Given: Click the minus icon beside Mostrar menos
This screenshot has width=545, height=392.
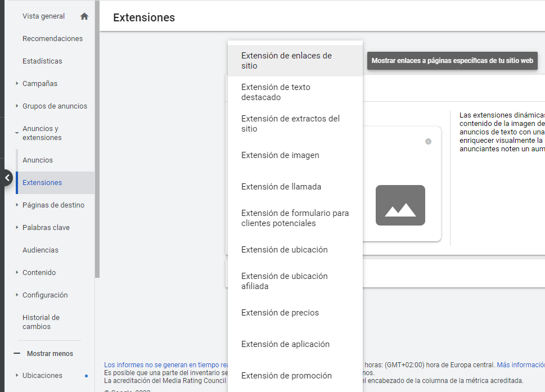Looking at the screenshot, I should pos(17,354).
